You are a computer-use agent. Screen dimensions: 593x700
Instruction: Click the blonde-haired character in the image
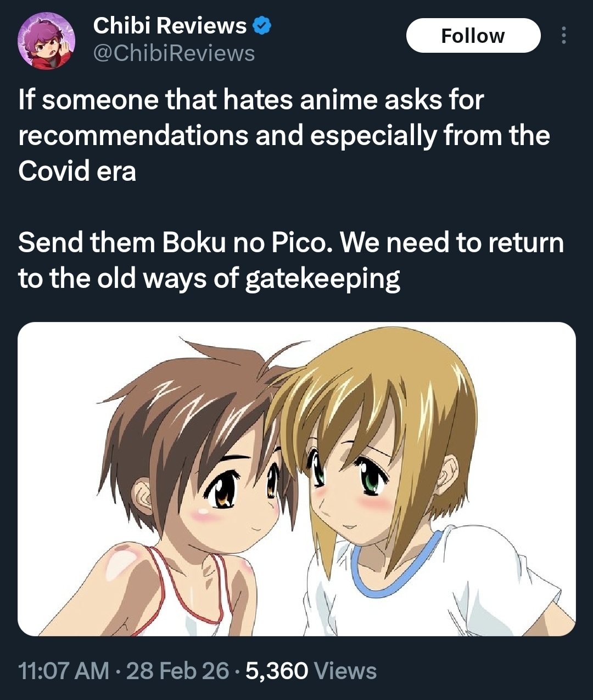click(401, 484)
